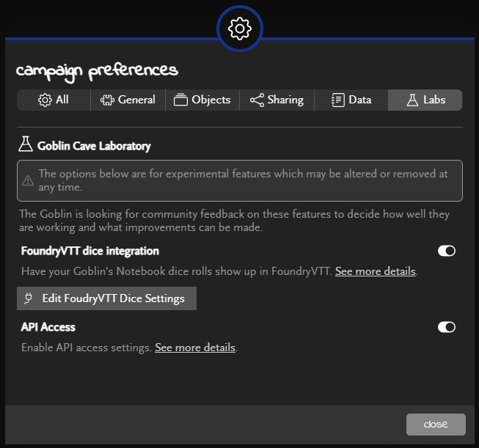479x448 pixels.
Task: Click the puzzle piece icon for General
Action: tap(107, 100)
